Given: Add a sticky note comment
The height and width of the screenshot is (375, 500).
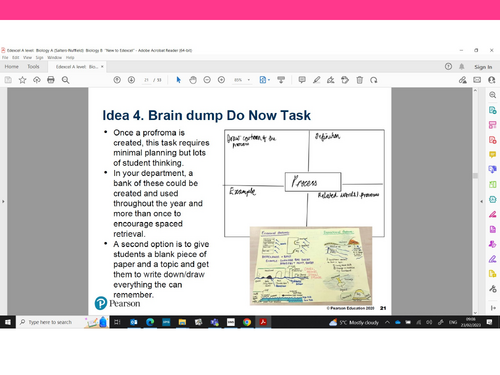Looking at the screenshot, I should [302, 80].
